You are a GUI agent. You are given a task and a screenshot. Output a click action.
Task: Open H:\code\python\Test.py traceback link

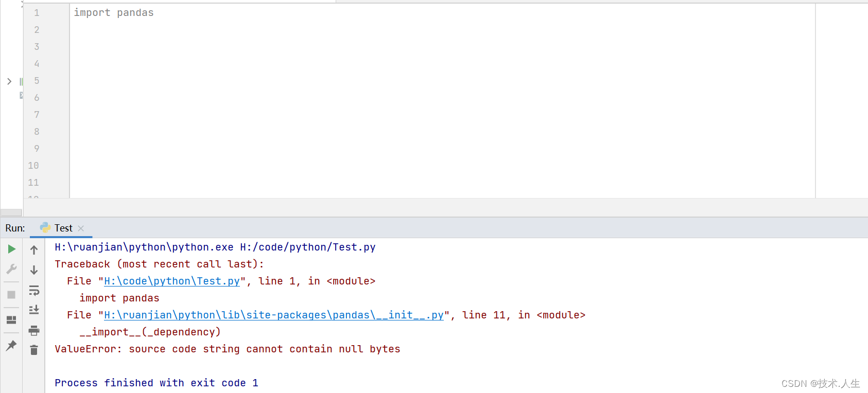click(172, 281)
